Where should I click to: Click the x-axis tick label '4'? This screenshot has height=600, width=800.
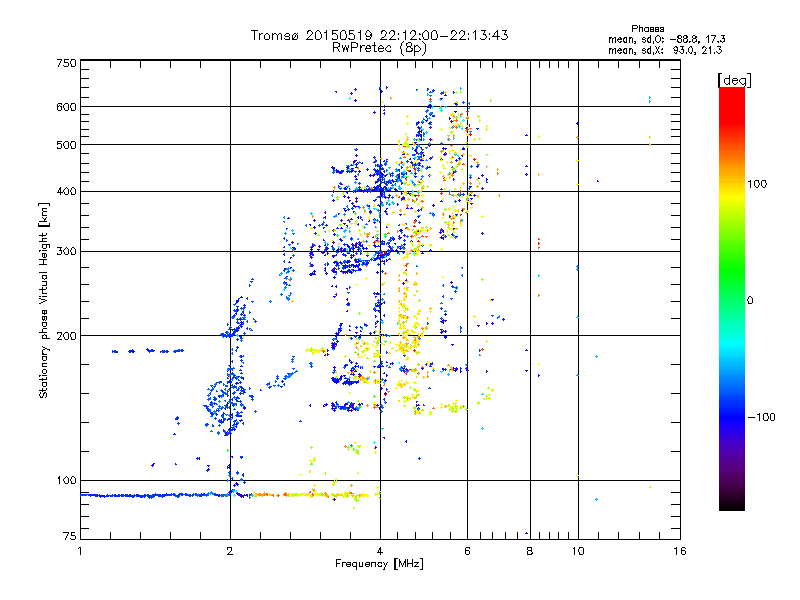point(380,551)
